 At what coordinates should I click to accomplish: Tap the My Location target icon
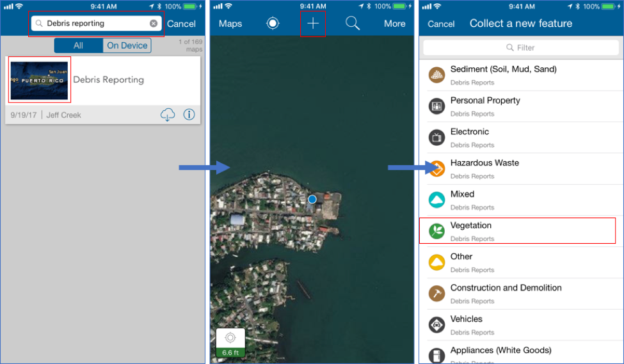(273, 23)
